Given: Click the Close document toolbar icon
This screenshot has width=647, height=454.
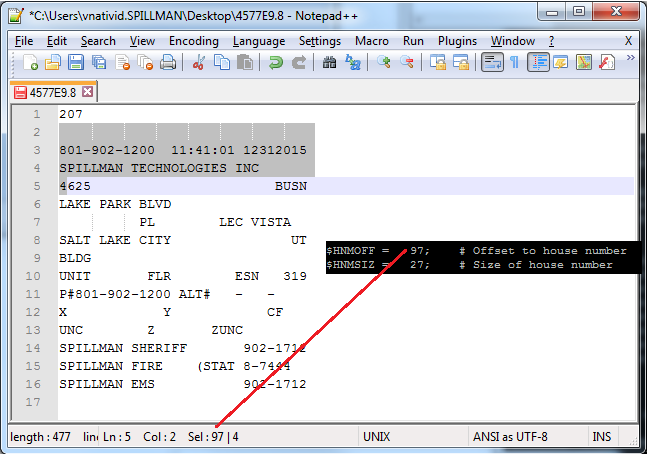Looking at the screenshot, I should (x=123, y=63).
